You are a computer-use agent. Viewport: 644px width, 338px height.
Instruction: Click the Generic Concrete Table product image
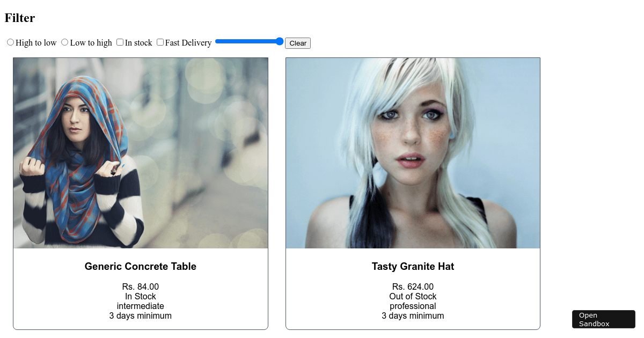coord(141,153)
